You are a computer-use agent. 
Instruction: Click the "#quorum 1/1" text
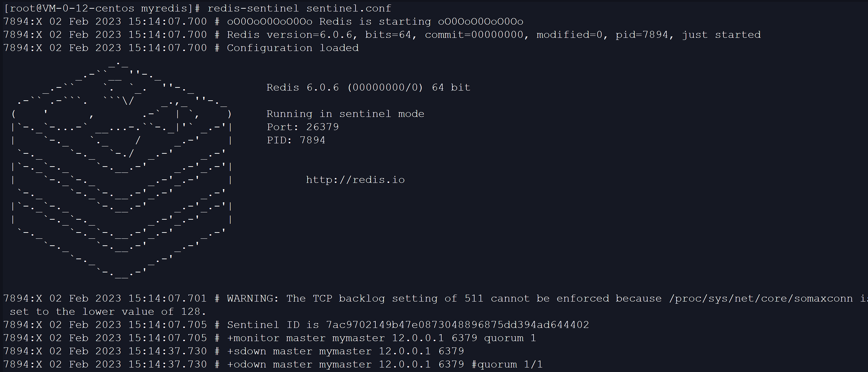click(x=507, y=364)
